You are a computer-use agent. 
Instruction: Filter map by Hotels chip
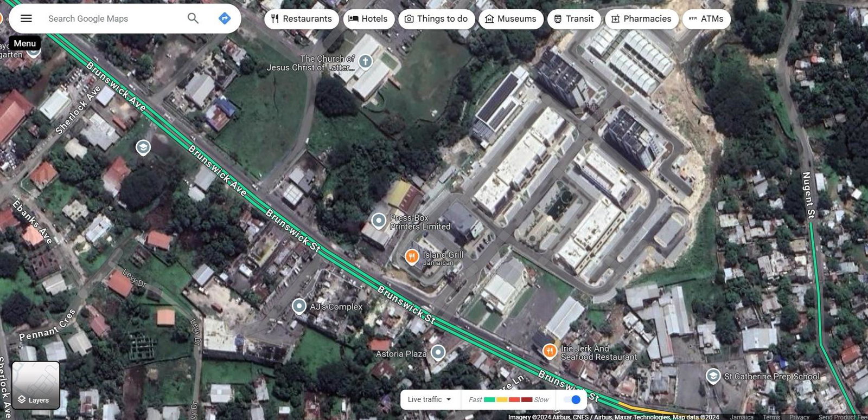[x=368, y=19]
